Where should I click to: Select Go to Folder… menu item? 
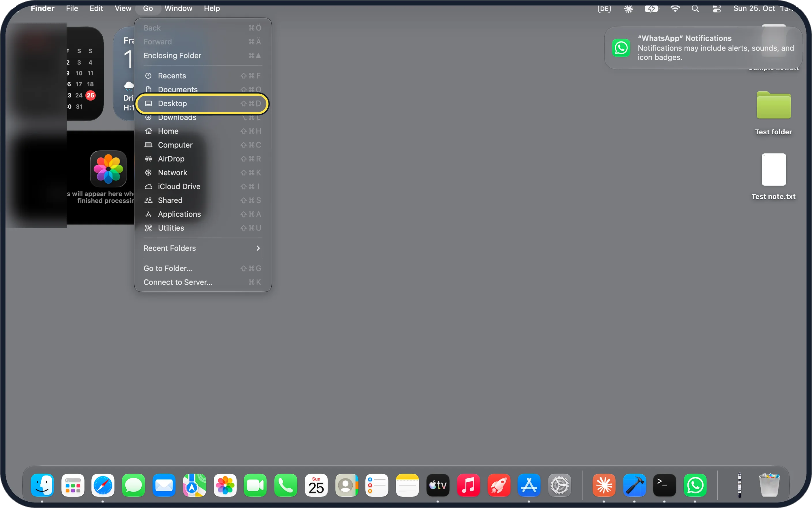pos(203,268)
